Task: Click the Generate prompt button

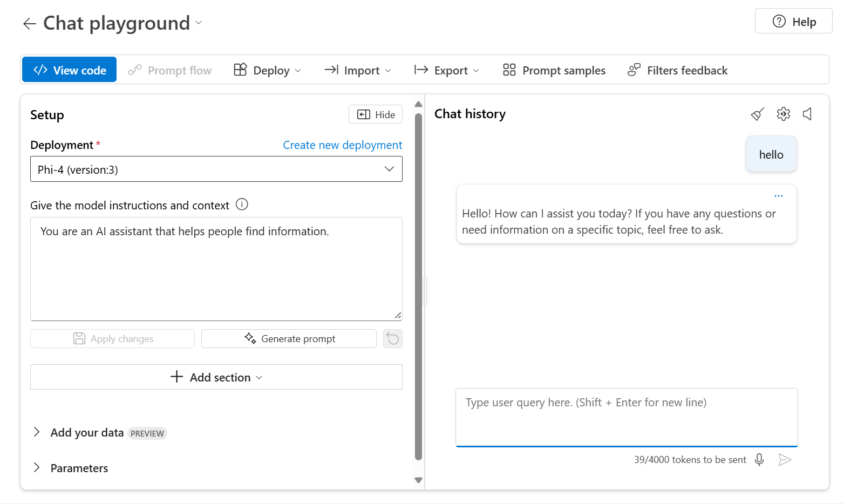Action: click(289, 338)
